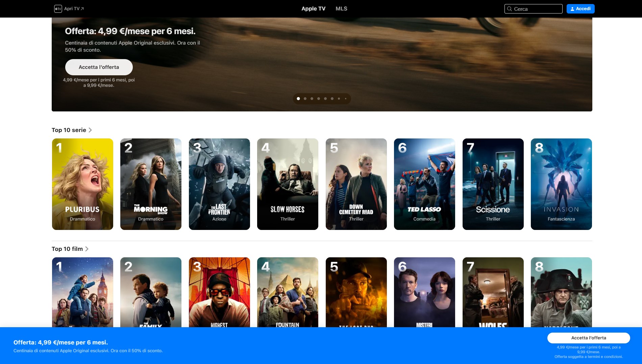Image resolution: width=642 pixels, height=364 pixels.
Task: Open the Top 10 serie heading
Action: (x=69, y=130)
